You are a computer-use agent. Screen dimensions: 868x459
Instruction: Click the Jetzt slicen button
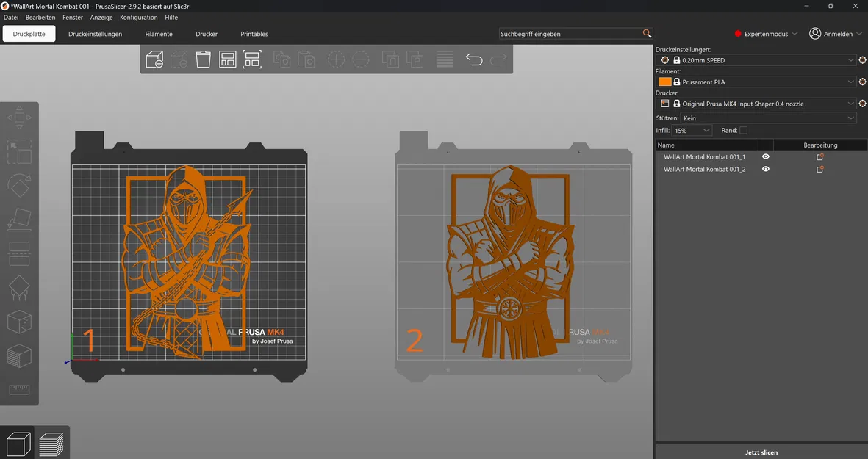pyautogui.click(x=761, y=452)
